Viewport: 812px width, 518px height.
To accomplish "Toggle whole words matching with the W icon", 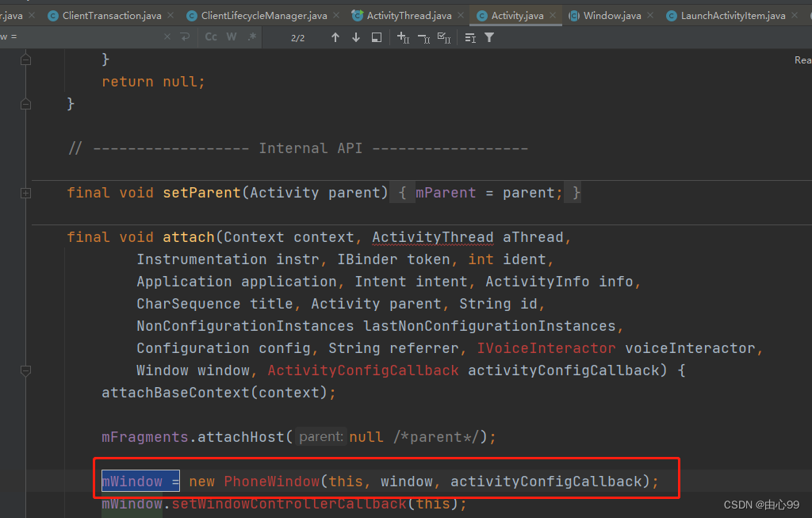I will (x=231, y=36).
